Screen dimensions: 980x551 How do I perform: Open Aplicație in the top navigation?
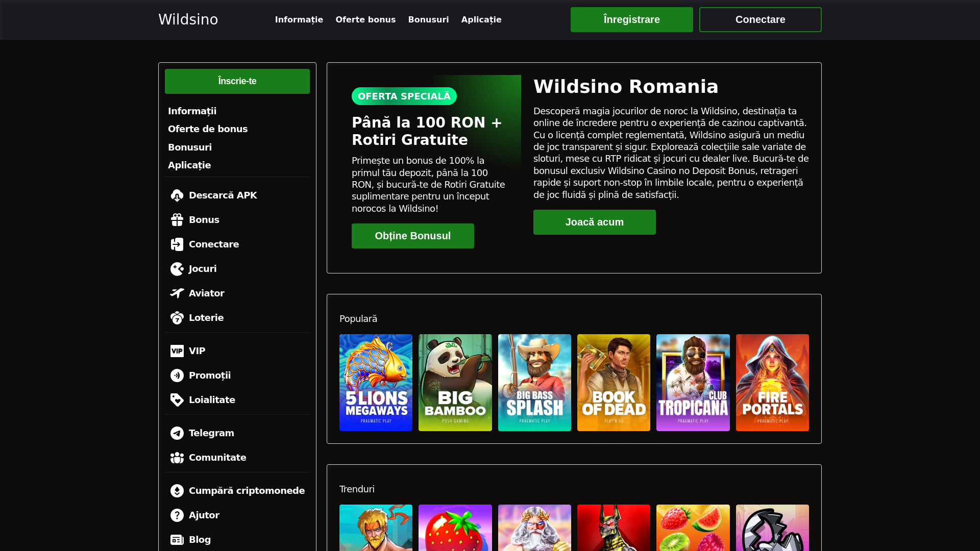(481, 19)
